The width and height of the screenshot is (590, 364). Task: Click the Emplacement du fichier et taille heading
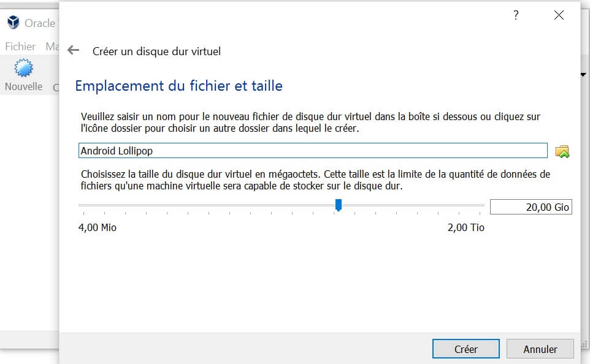178,86
